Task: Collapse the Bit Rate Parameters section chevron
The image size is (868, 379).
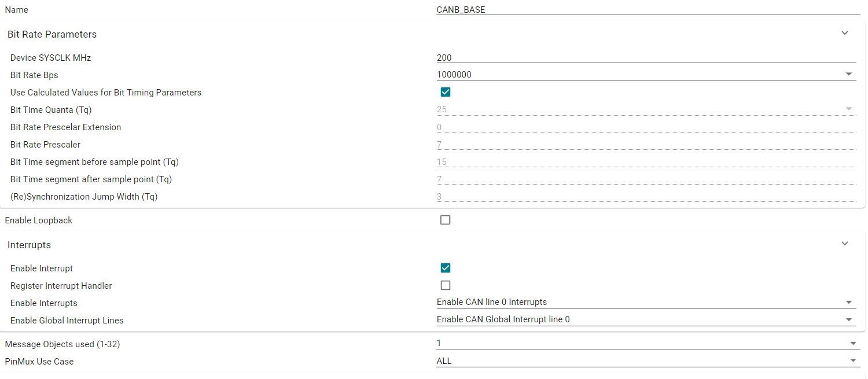Action: pos(845,33)
